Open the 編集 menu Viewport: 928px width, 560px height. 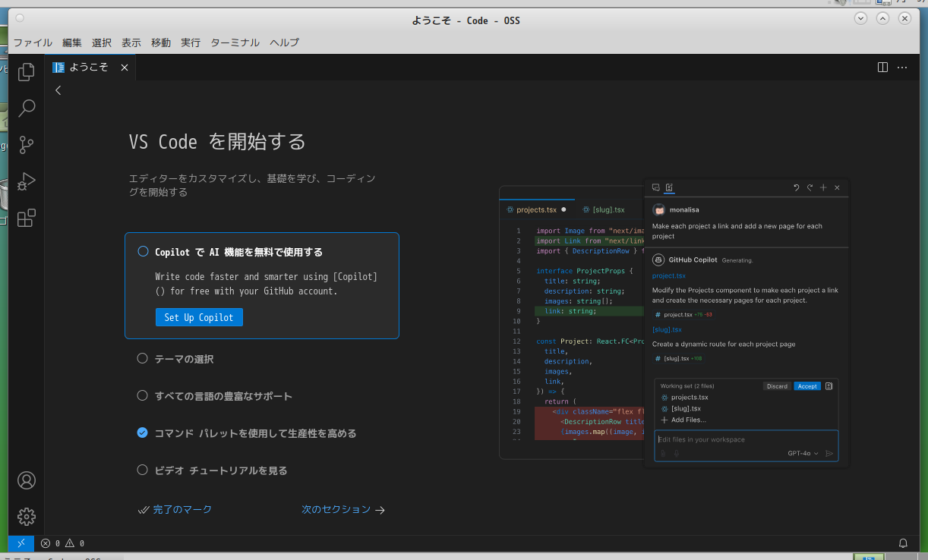tap(72, 42)
